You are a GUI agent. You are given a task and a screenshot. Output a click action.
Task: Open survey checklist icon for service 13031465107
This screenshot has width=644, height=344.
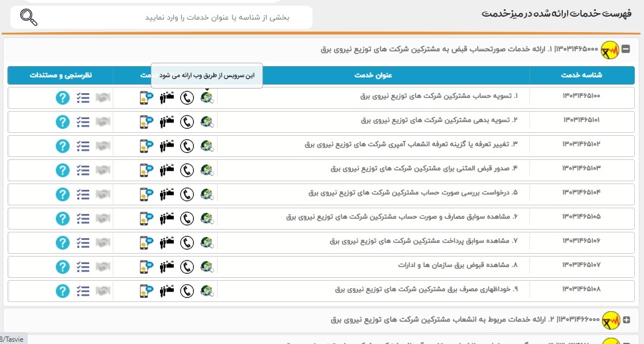(83, 267)
